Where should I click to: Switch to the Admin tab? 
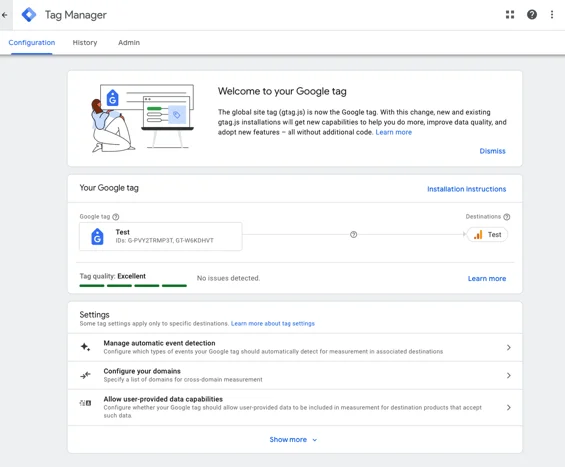[129, 43]
